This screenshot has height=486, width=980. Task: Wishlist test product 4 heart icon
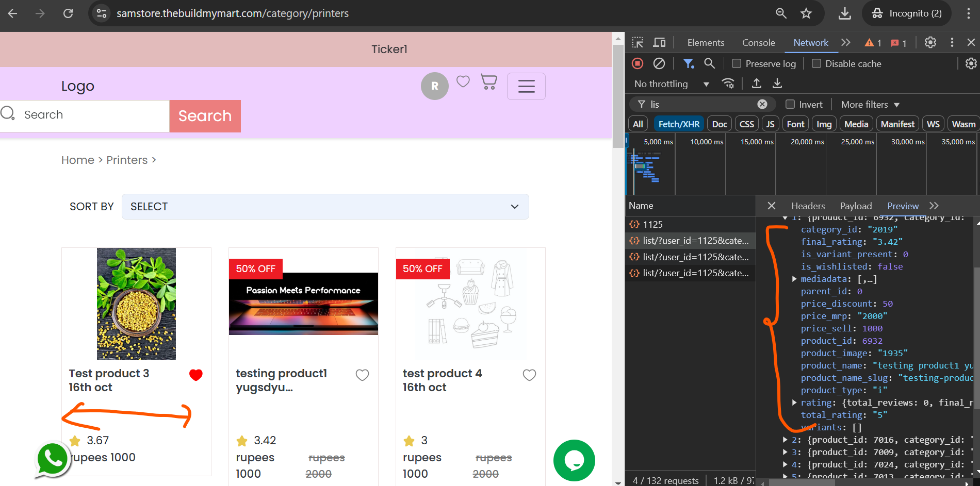click(x=530, y=375)
